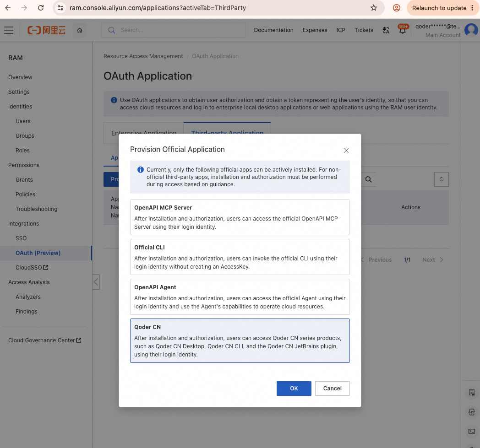Viewport: 480px width, 448px height.
Task: Click Cancel in the dialog
Action: 332,389
